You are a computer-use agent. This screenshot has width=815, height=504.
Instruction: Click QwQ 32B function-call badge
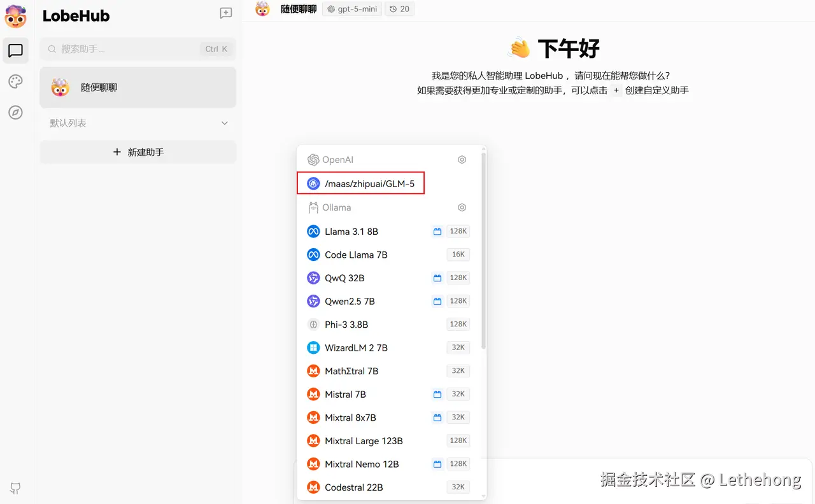[437, 278]
